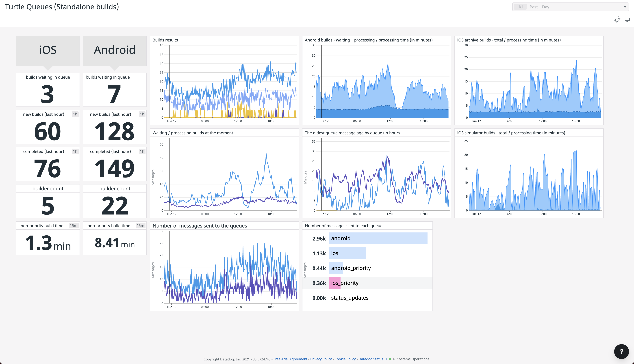634x364 pixels.
Task: Click iOS builder count value 5
Action: pyautogui.click(x=48, y=206)
